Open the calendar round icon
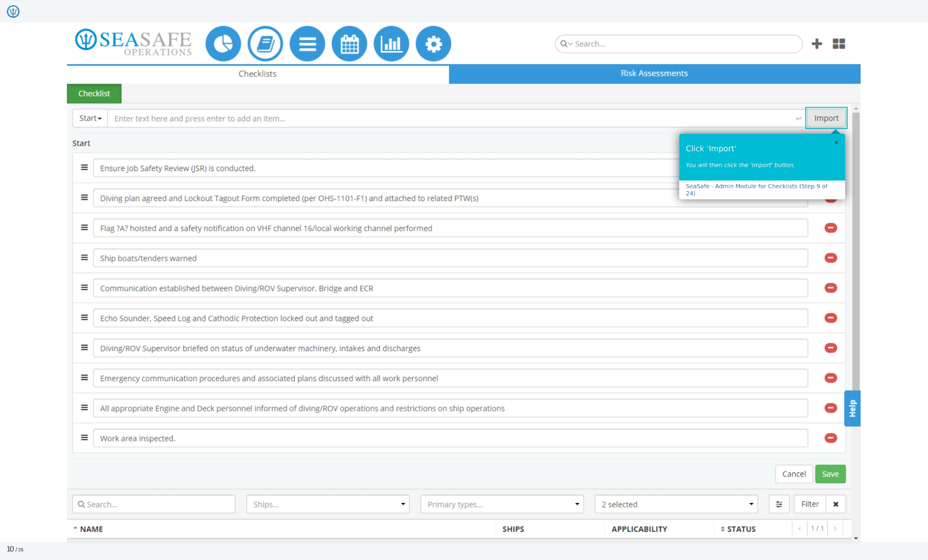The width and height of the screenshot is (928, 560). [x=349, y=44]
